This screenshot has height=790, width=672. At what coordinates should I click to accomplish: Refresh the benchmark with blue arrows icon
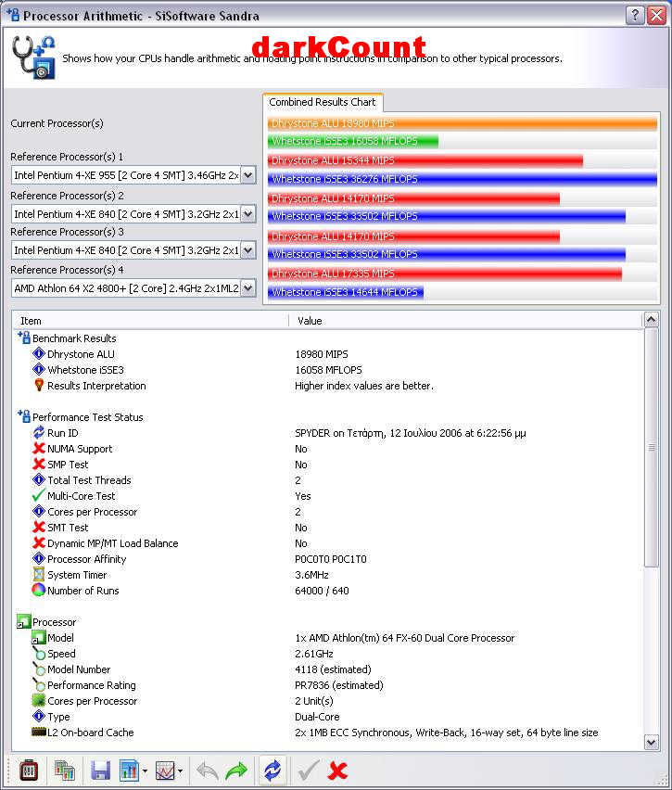pos(273,771)
